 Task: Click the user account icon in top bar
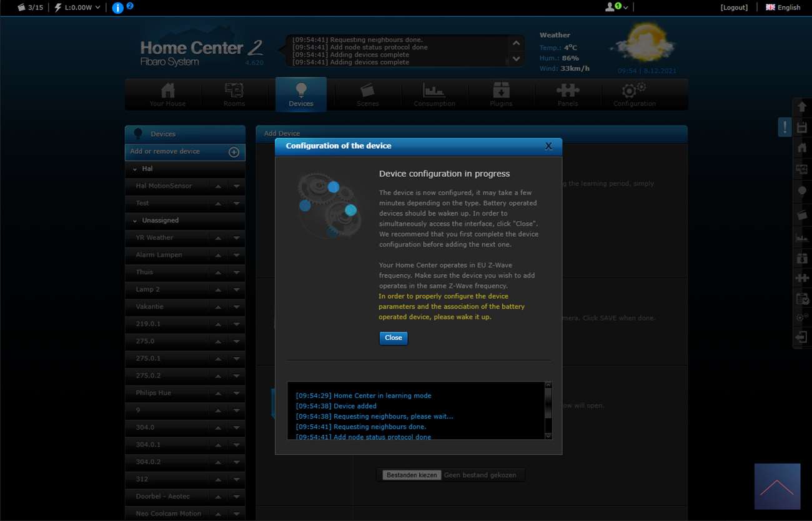(x=610, y=7)
